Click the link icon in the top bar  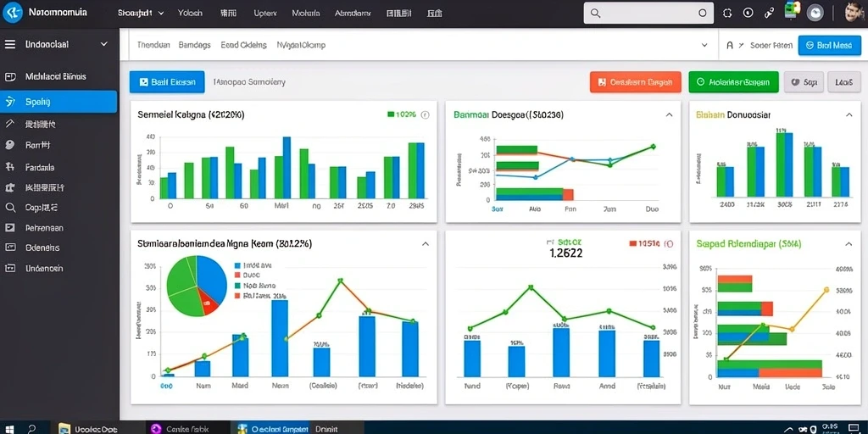point(769,14)
